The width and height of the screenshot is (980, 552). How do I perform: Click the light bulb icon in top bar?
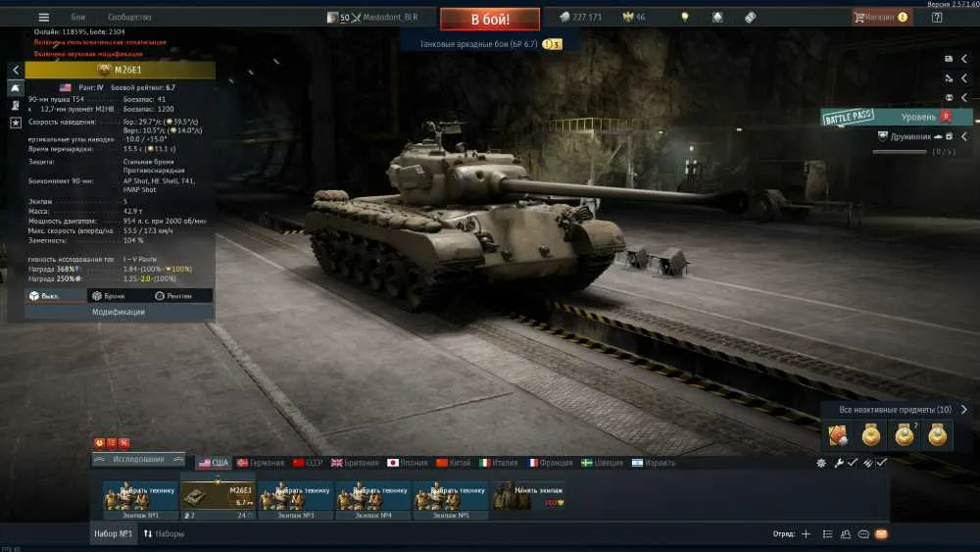685,18
